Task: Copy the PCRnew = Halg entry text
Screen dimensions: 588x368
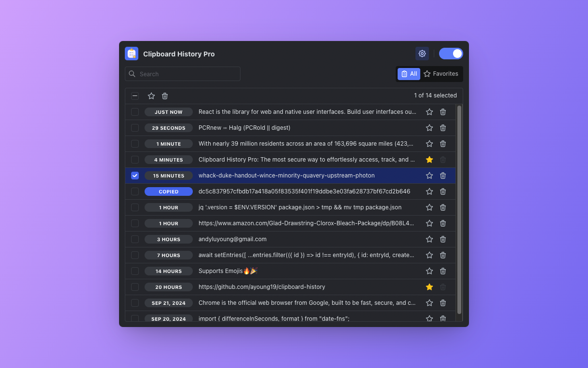Action: pos(244,128)
